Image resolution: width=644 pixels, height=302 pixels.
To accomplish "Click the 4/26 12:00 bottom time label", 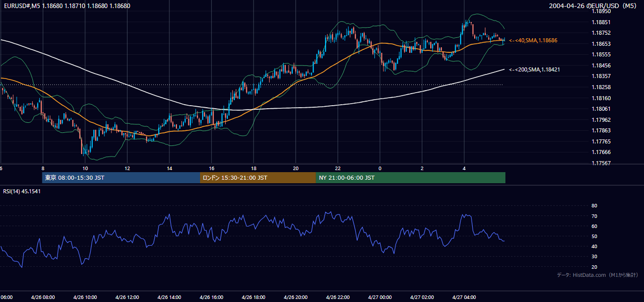I will click(x=127, y=297).
